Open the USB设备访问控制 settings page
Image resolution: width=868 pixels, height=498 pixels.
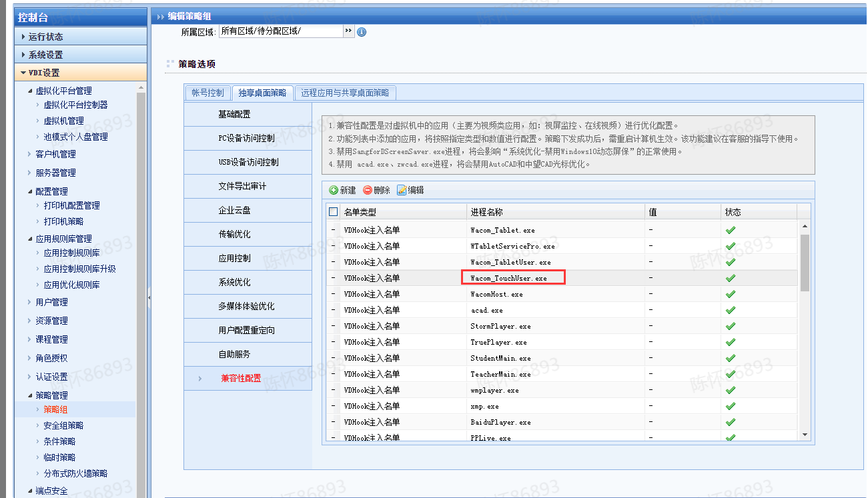click(248, 162)
